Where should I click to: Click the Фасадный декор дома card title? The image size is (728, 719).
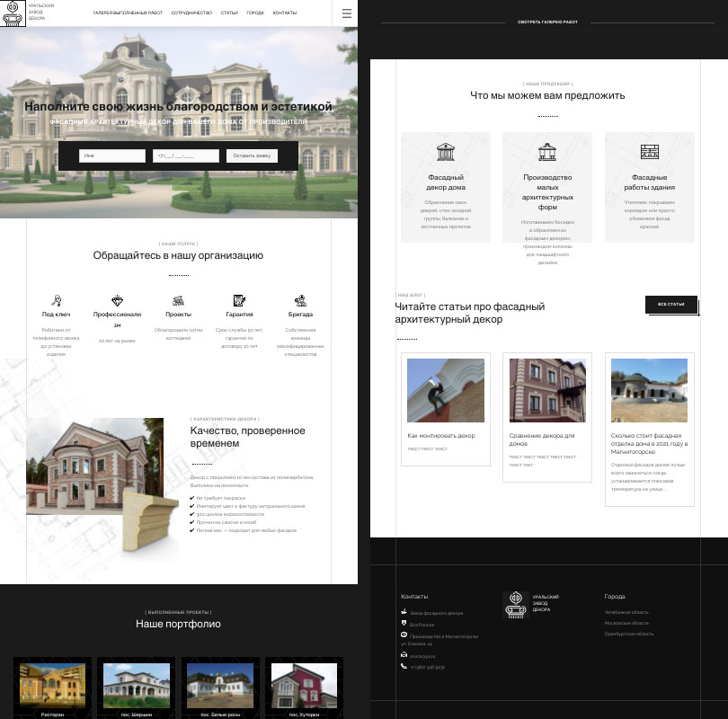pos(446,182)
